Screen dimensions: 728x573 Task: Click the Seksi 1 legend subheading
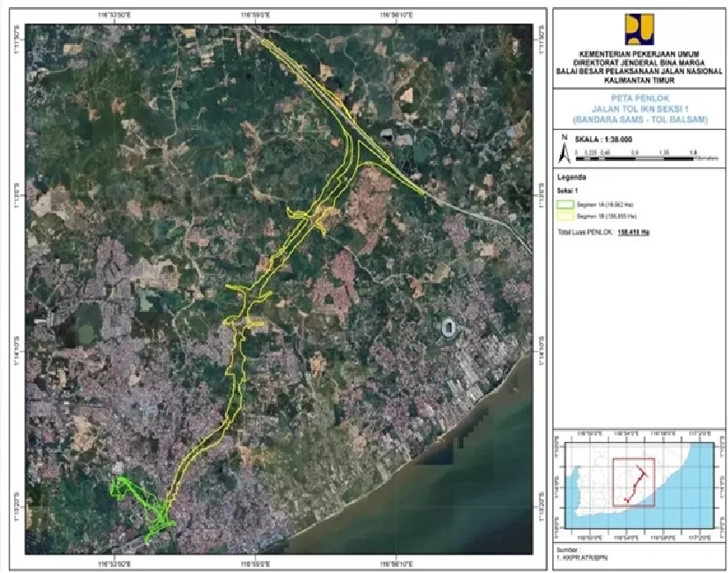coord(566,190)
